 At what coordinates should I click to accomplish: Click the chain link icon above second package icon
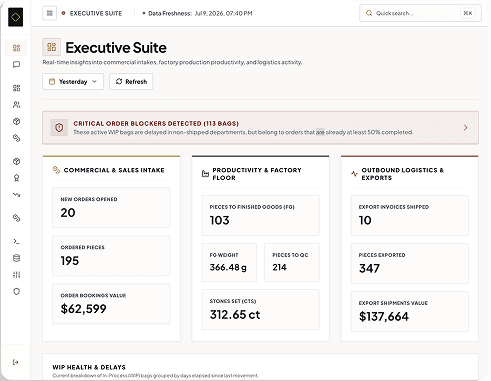coord(16,138)
